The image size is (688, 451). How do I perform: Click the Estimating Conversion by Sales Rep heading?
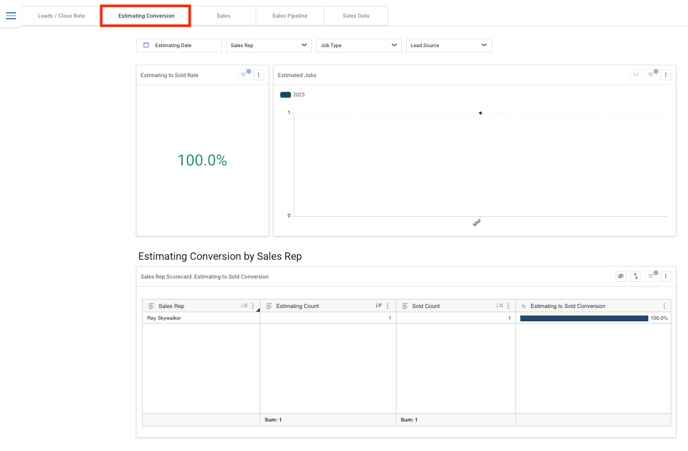pyautogui.click(x=220, y=256)
